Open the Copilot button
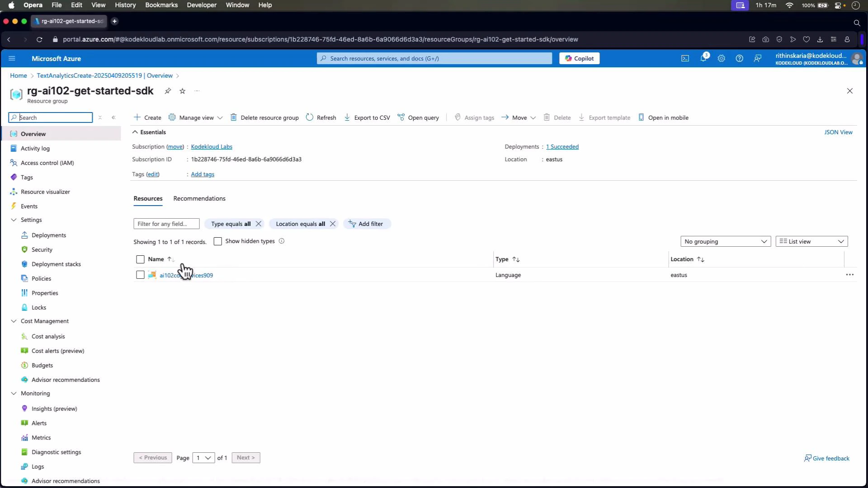 580,58
